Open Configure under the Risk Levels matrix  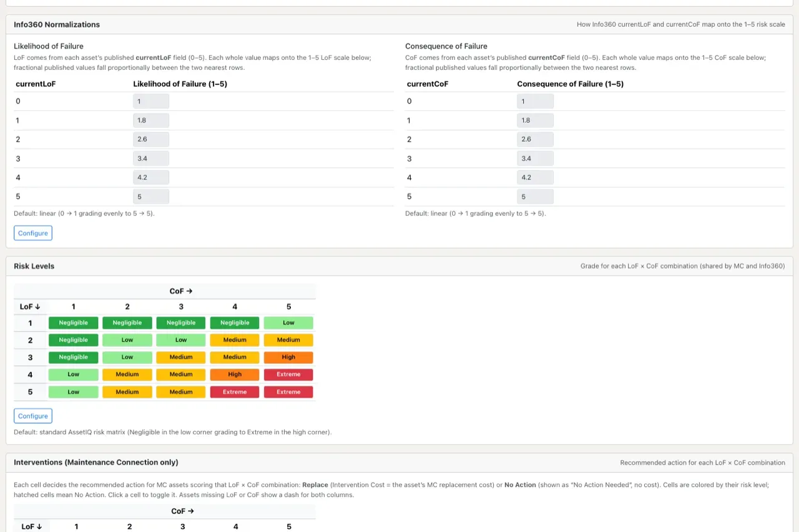point(33,416)
